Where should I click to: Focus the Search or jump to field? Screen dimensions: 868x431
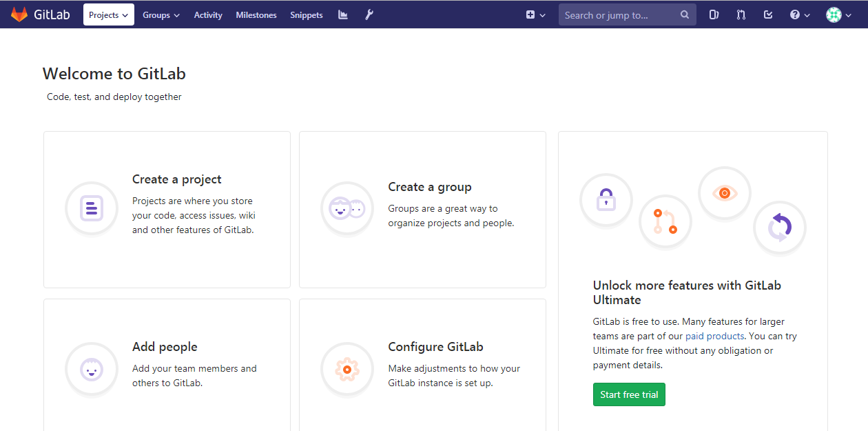click(x=628, y=14)
